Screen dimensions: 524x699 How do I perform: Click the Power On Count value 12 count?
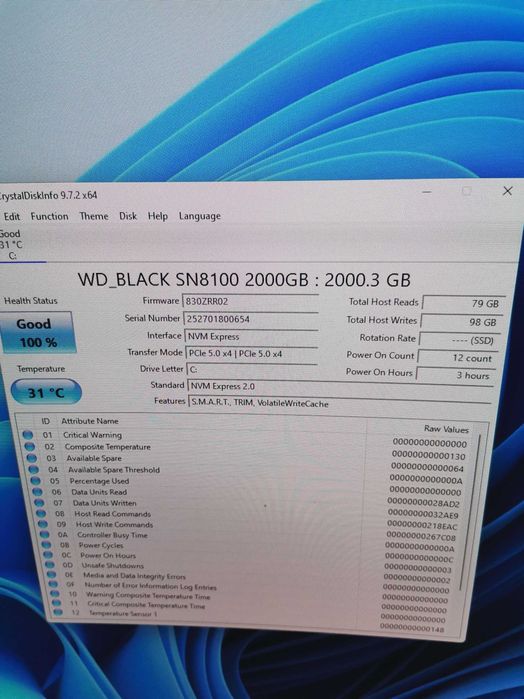tap(456, 358)
